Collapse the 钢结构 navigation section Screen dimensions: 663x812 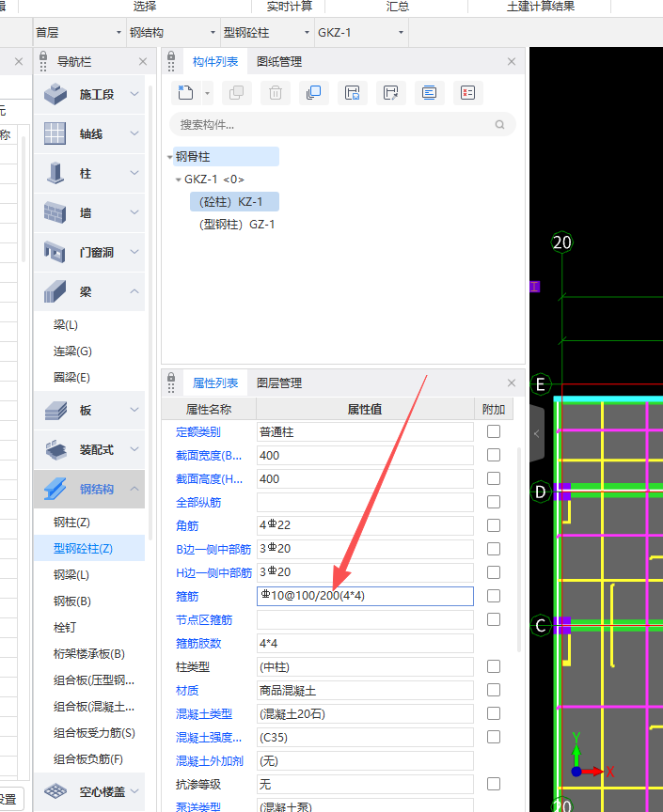pyautogui.click(x=134, y=489)
